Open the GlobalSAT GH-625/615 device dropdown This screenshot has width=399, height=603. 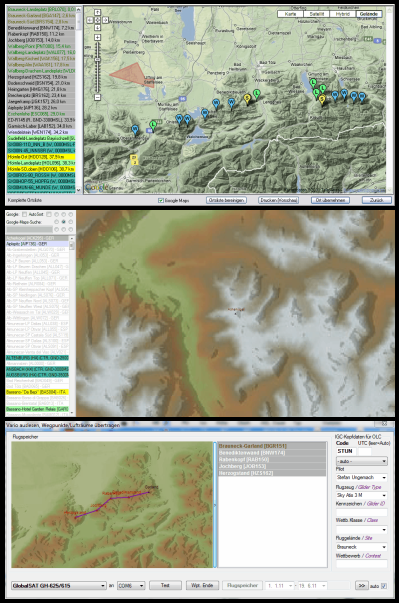point(58,585)
